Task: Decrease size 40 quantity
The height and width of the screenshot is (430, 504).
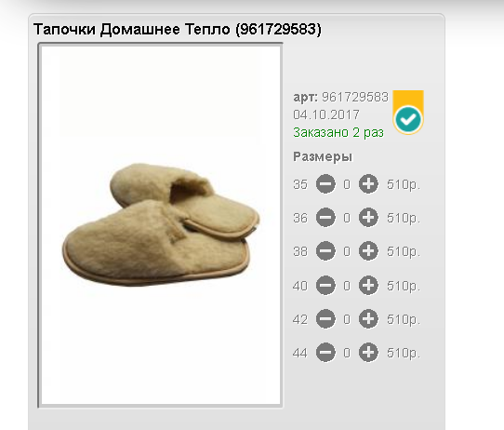Action: click(325, 286)
